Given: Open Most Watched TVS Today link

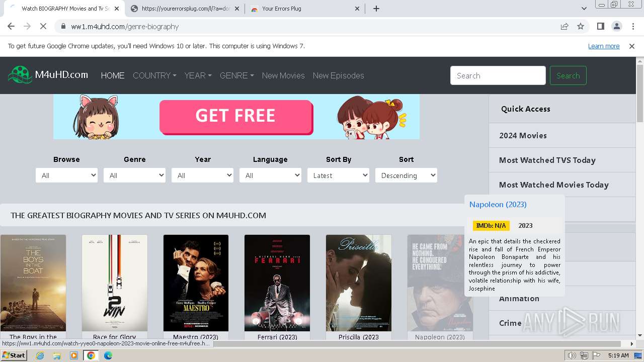Looking at the screenshot, I should pos(547,160).
